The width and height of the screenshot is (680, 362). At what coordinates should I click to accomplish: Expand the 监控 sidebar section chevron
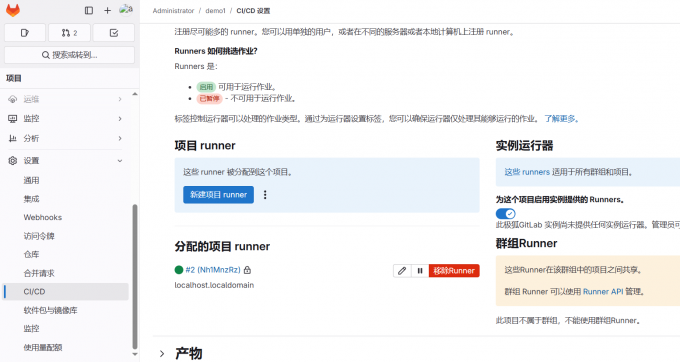point(120,119)
